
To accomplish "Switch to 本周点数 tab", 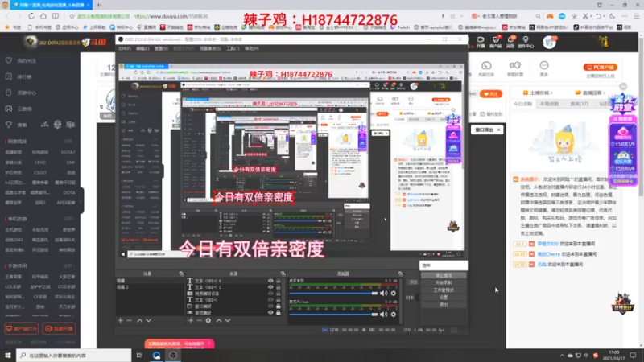I will coord(549,105).
